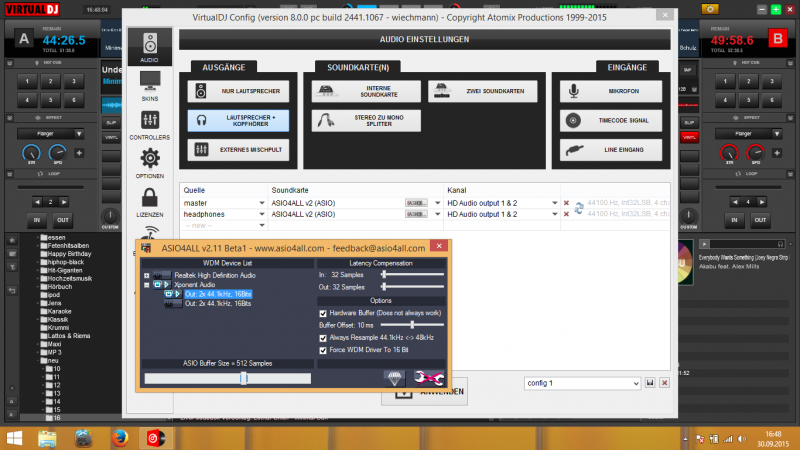Click ASIO4ALL parachute reset defaults icon

[394, 378]
